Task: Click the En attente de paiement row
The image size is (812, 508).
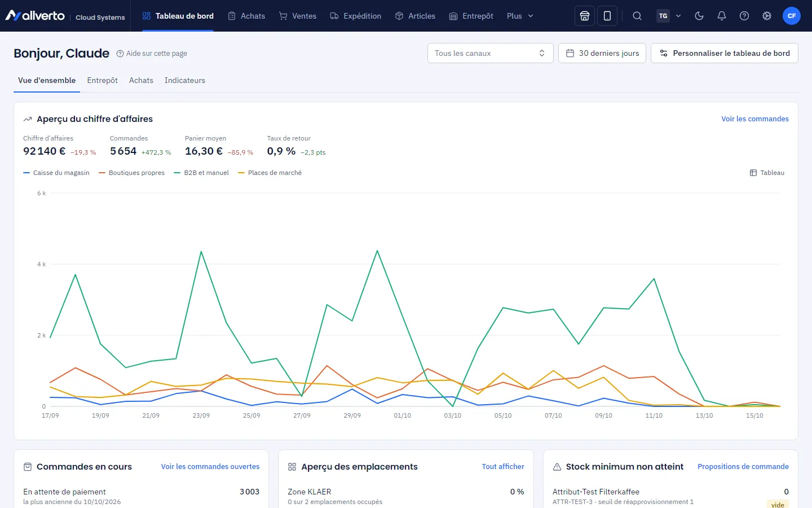Action: click(141, 496)
